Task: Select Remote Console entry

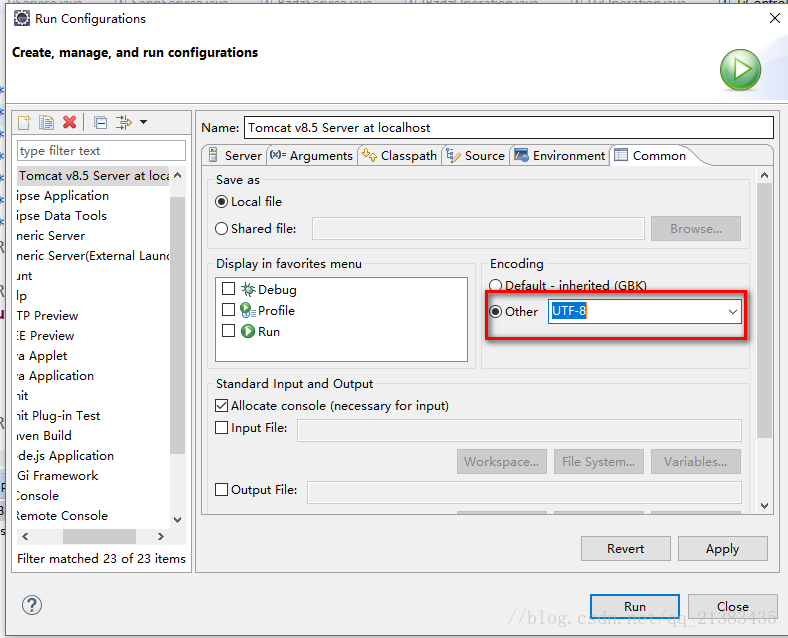Action: [62, 516]
